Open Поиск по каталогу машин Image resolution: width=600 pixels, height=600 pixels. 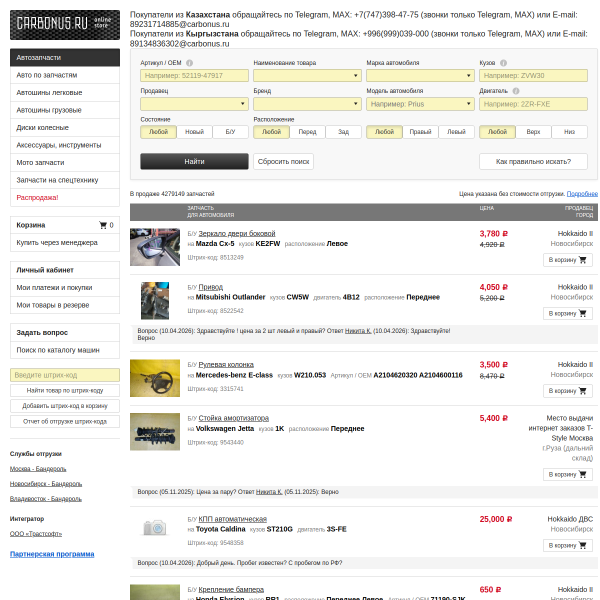pyautogui.click(x=65, y=350)
